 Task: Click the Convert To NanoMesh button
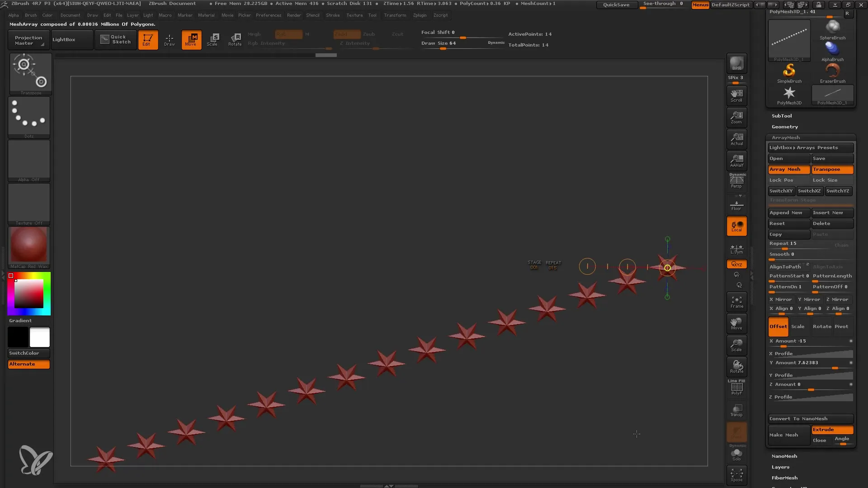810,418
